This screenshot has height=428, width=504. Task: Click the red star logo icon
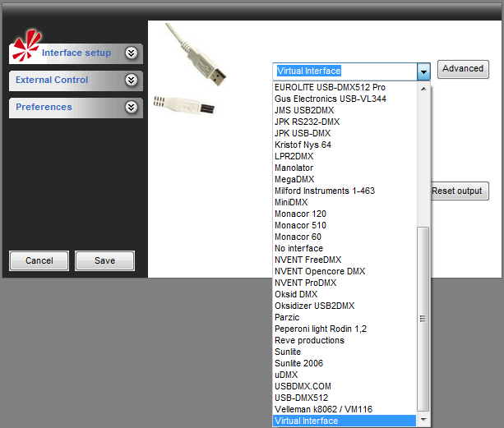click(27, 45)
